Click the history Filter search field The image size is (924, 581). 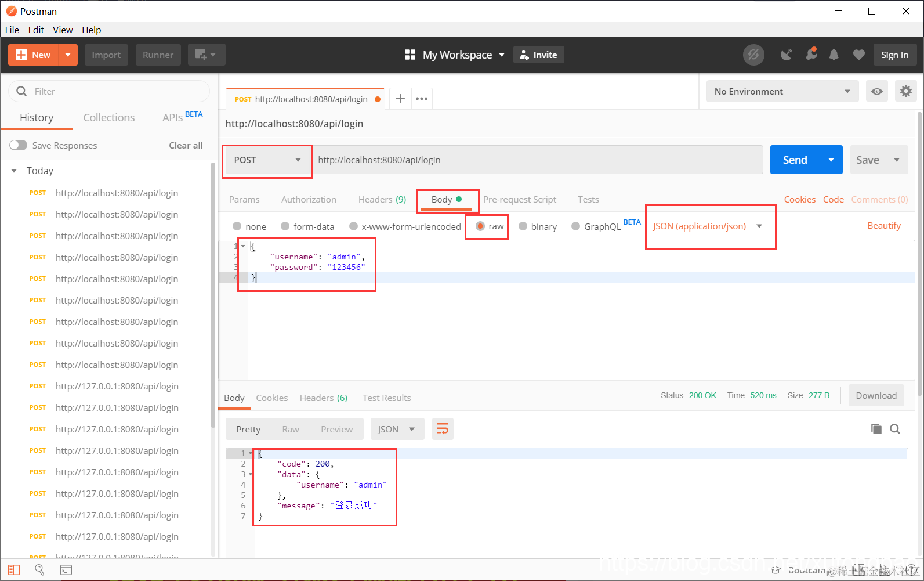(x=109, y=91)
